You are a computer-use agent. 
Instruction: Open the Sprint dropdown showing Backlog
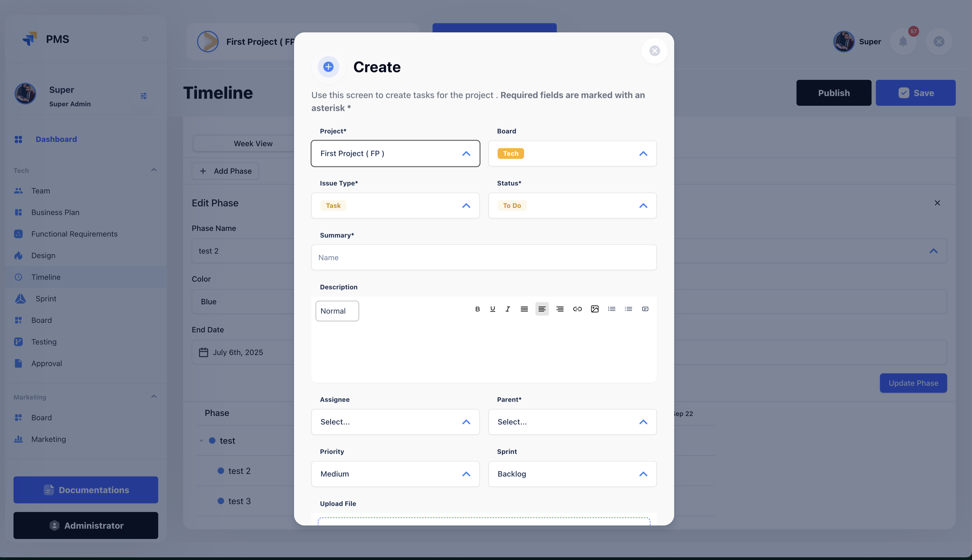pyautogui.click(x=572, y=474)
